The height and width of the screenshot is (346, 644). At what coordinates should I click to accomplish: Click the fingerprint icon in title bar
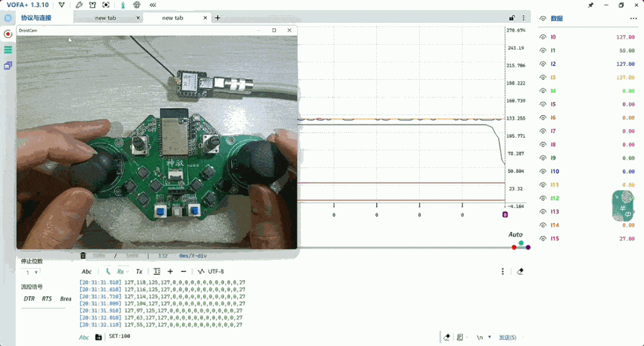(137, 5)
